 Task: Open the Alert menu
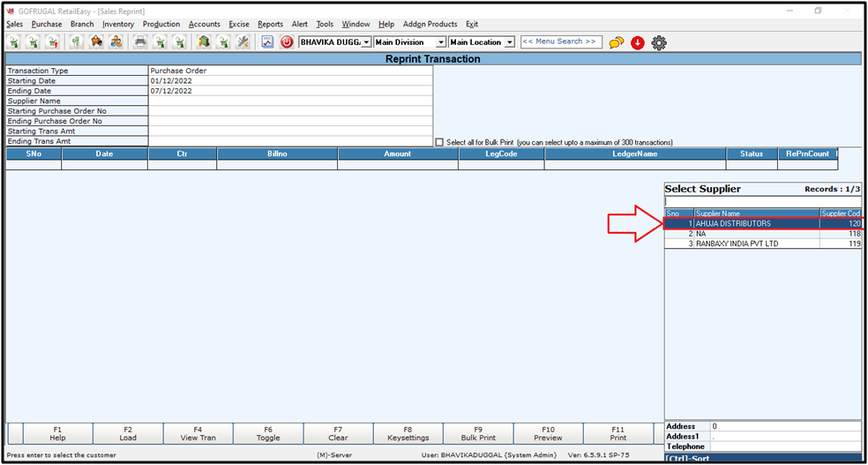coord(300,25)
